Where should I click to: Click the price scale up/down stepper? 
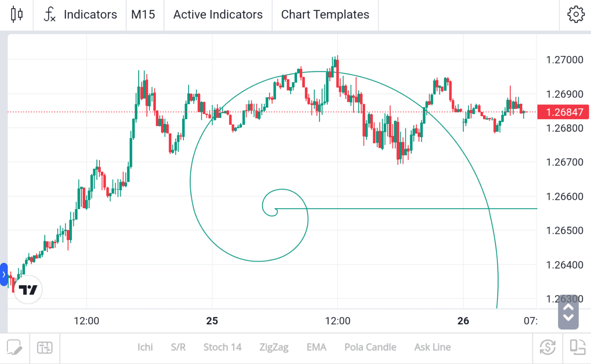568,312
